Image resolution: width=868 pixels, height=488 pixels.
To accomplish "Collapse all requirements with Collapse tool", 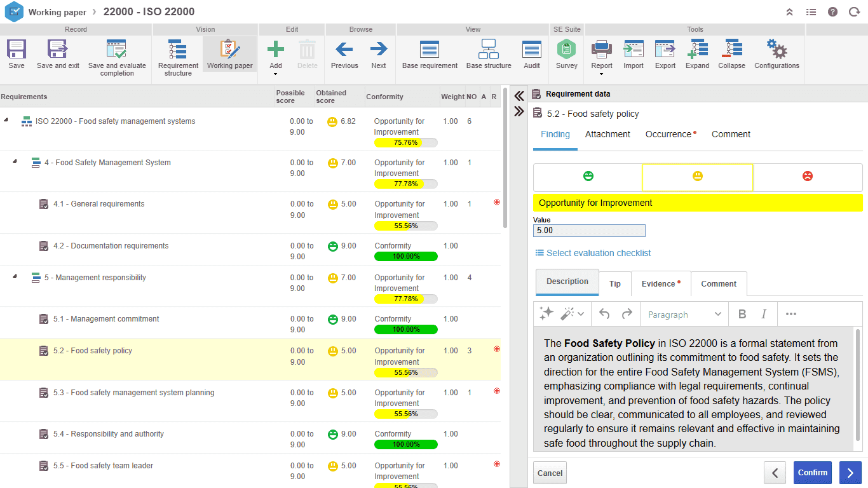I will [731, 49].
